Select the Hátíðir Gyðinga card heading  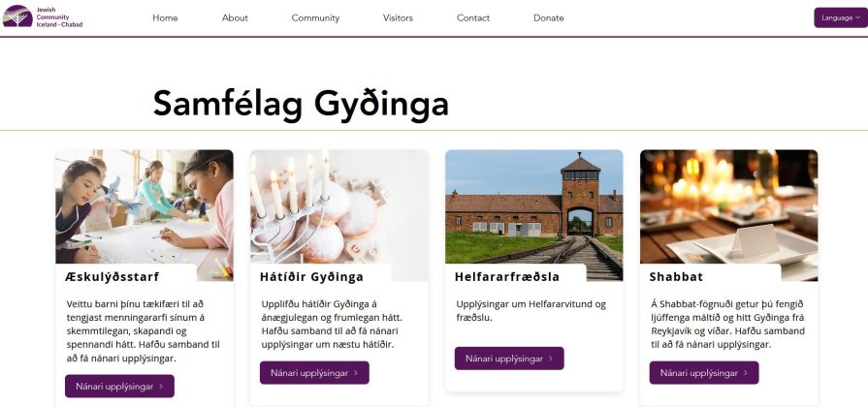pos(311,276)
